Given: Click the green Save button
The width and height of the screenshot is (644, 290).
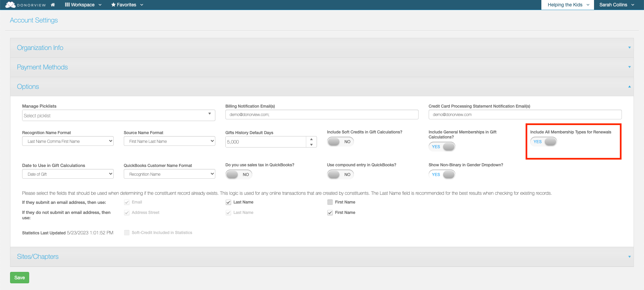Looking at the screenshot, I should [19, 278].
